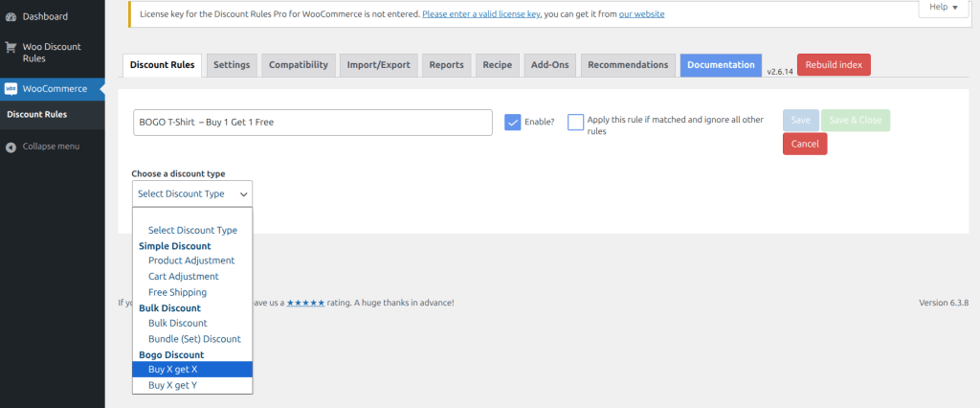Follow 'Please enter a valid license key' link
The height and width of the screenshot is (408, 980).
481,14
